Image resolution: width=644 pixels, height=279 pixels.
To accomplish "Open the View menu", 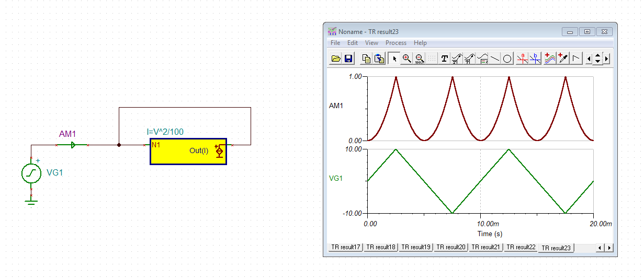I will [371, 43].
